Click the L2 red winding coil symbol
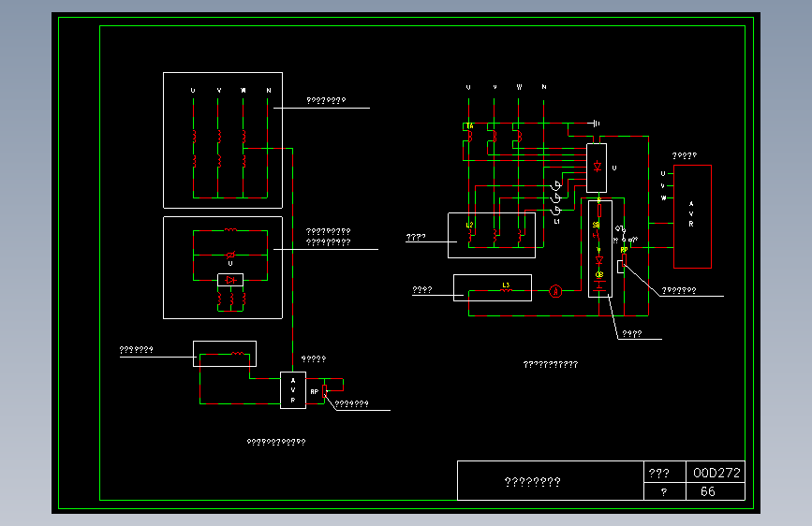Screen dimensions: 812x526 coord(470,236)
